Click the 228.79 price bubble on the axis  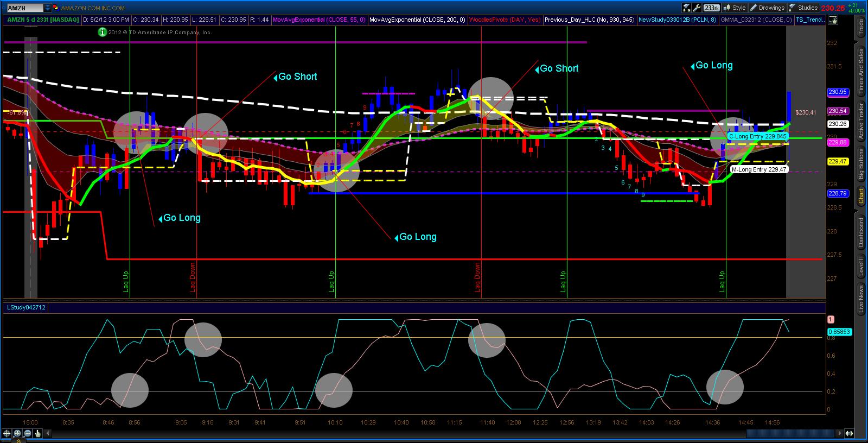(x=838, y=193)
